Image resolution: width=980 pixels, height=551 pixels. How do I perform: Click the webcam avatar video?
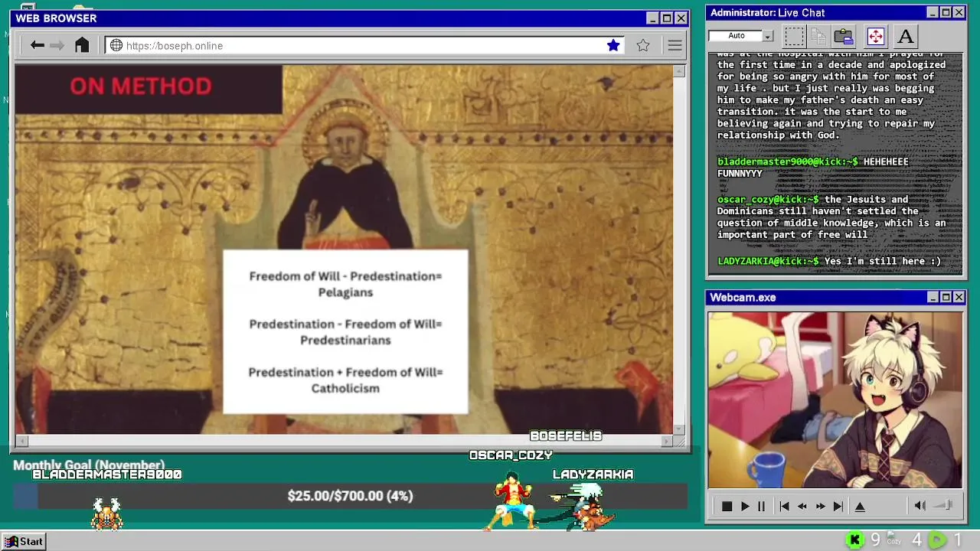835,399
